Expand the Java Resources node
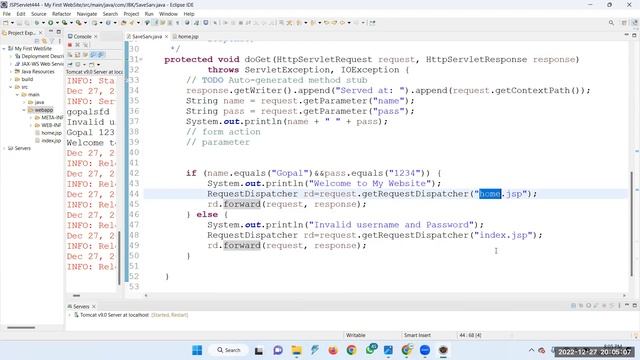Viewport: 640px width, 360px height. pos(11,71)
